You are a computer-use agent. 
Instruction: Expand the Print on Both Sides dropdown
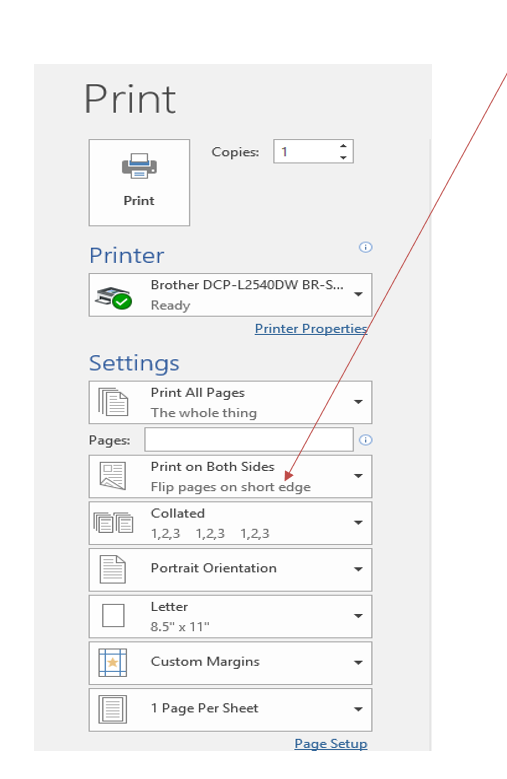pos(230,476)
